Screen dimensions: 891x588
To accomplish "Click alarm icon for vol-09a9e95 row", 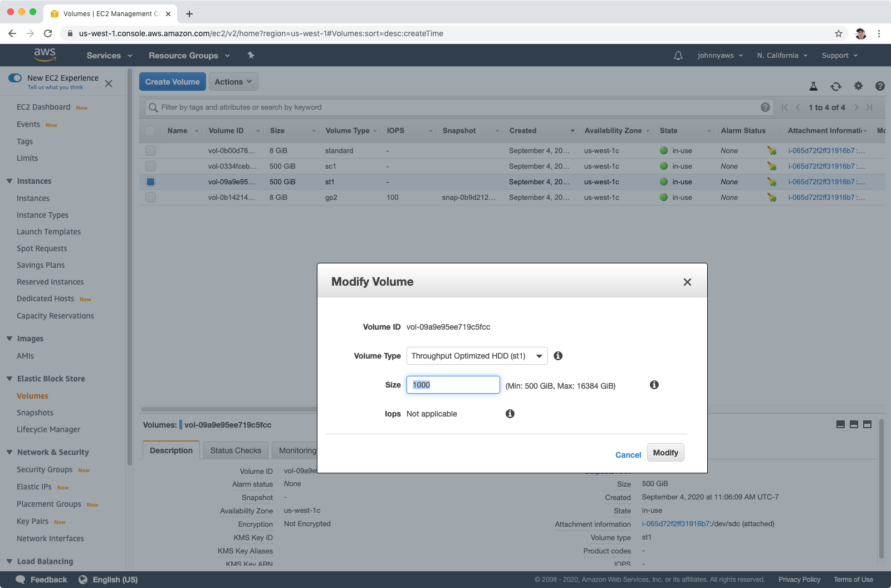I will click(x=772, y=182).
